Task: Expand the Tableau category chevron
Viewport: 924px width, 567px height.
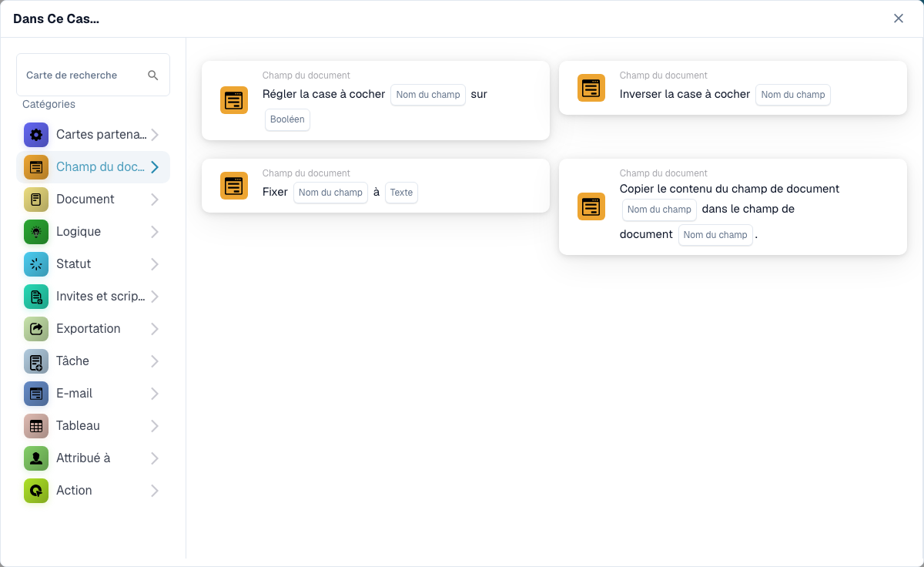Action: [155, 426]
